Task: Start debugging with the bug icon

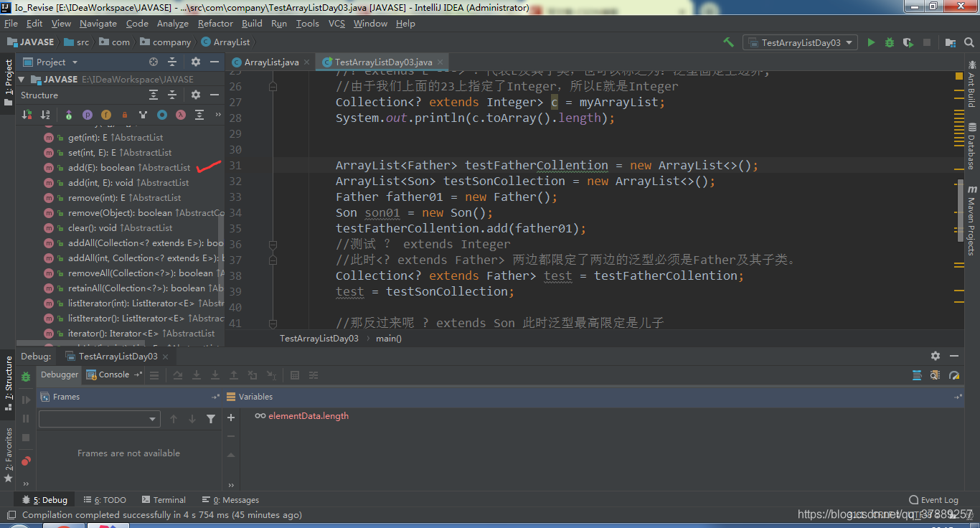Action: (x=888, y=42)
